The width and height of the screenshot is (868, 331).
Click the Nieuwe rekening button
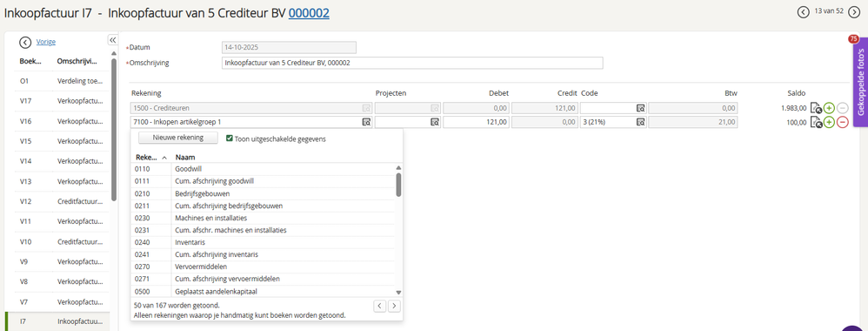[x=179, y=138]
